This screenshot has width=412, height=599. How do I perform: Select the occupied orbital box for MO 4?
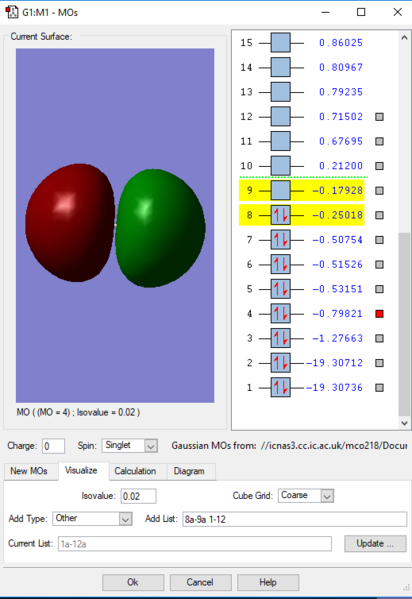point(281,314)
